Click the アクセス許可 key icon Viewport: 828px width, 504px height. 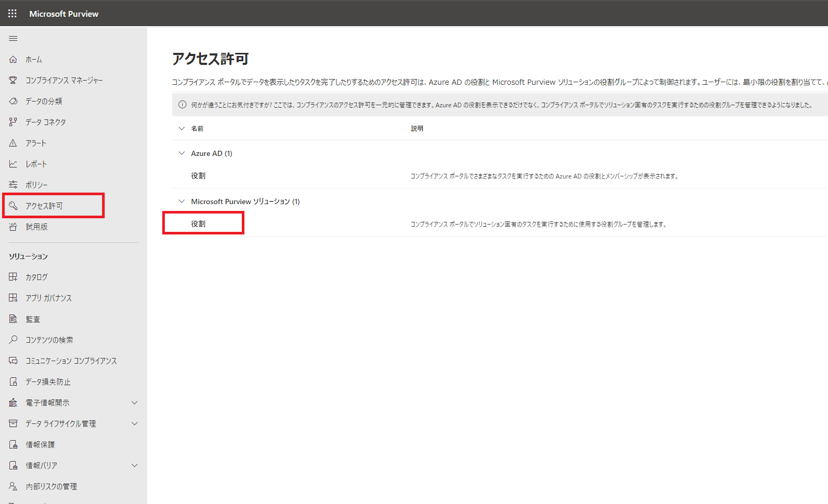pyautogui.click(x=13, y=206)
